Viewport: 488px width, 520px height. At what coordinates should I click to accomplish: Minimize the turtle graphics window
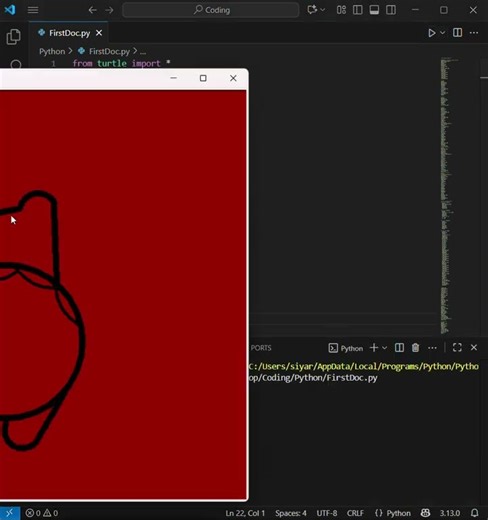174,78
